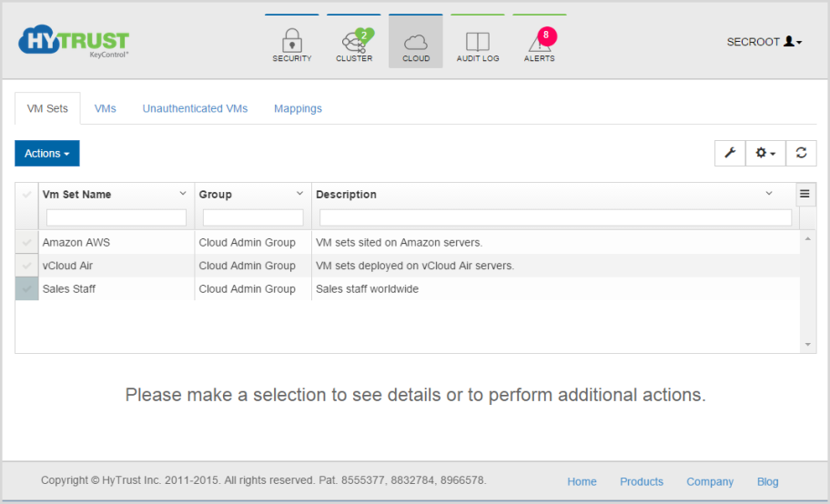
Task: Click 'Sales staff worldwide' description
Action: point(368,289)
